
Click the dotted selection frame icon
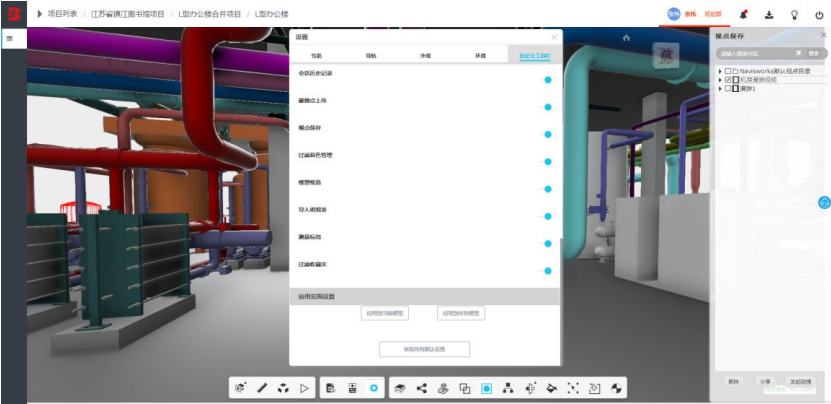click(573, 389)
